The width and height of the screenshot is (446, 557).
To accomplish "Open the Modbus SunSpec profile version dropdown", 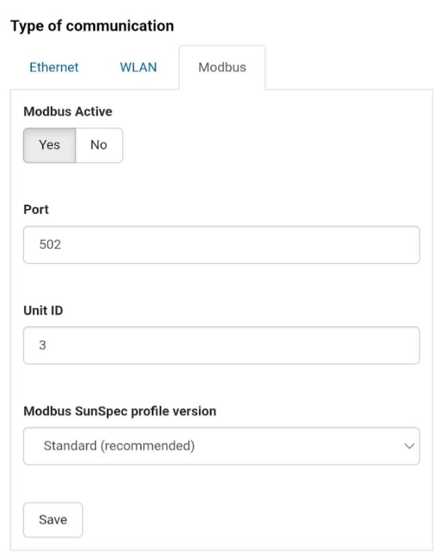I will [x=222, y=446].
